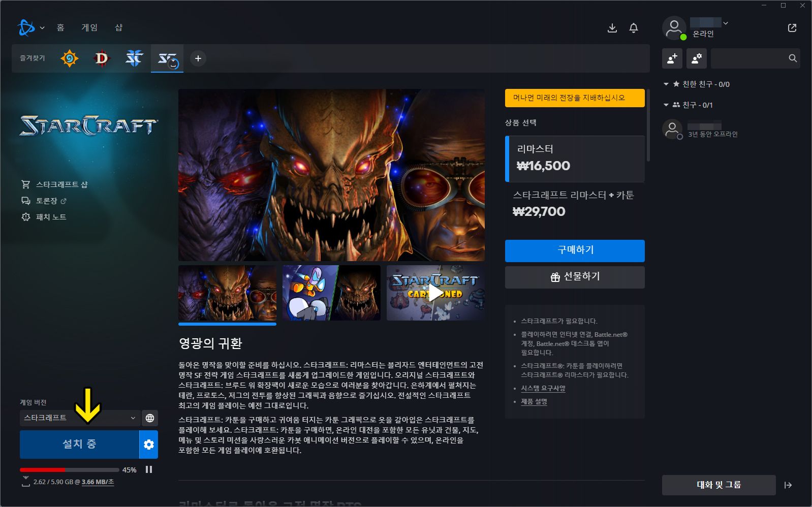Screen dimensions: 812x507
Task: Click the download status icon near 2.62 GB
Action: coord(26,482)
